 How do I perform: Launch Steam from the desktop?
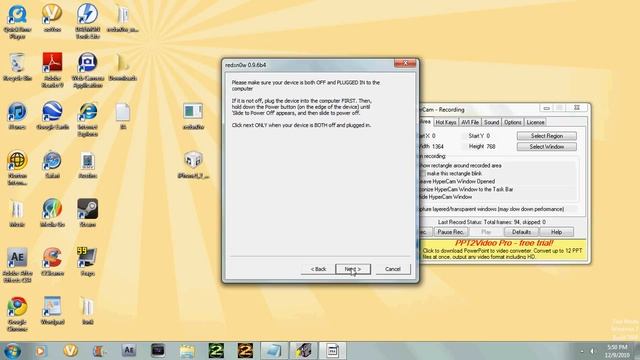[87, 213]
